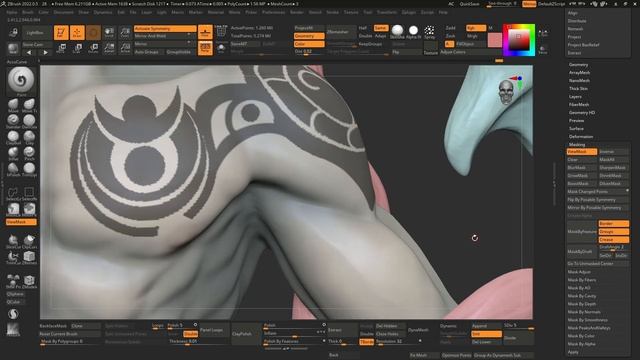Enable Crease under MaskByFeature
The height and width of the screenshot is (360, 640).
(613, 240)
